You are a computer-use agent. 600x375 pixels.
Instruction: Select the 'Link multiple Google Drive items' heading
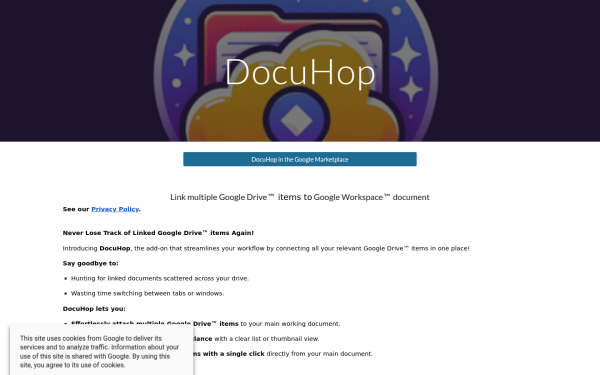pyautogui.click(x=300, y=197)
